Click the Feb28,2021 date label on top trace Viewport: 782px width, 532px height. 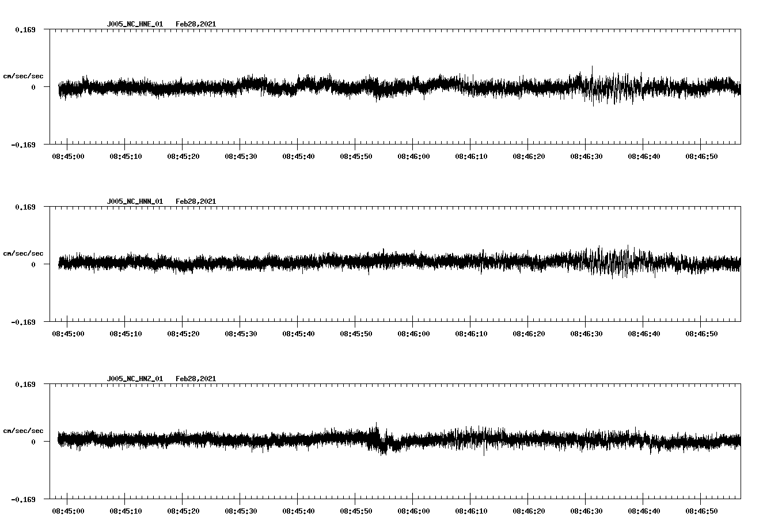coord(196,24)
